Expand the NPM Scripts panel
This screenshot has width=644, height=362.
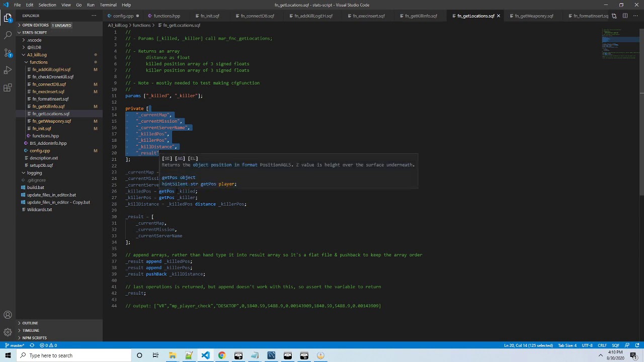coord(59,338)
